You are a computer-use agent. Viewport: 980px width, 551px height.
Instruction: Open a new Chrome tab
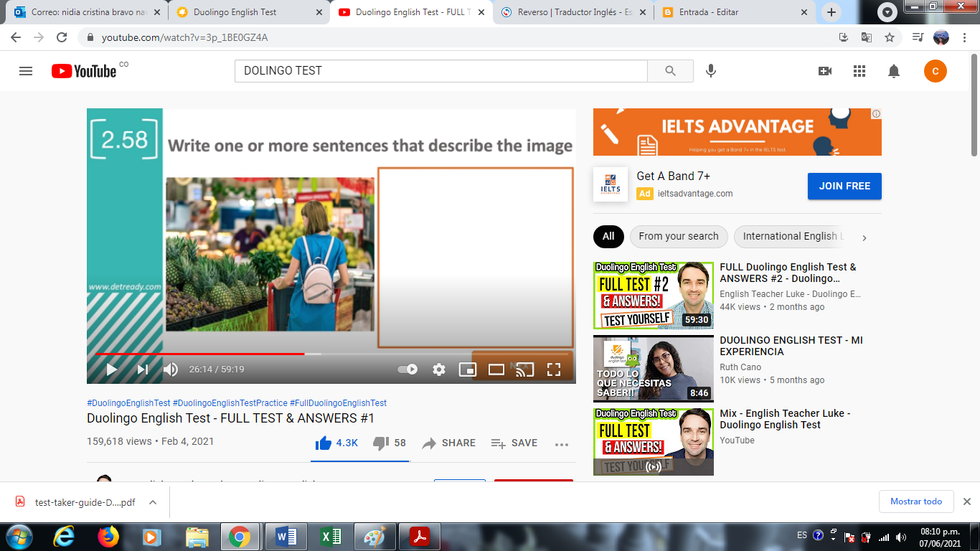coord(831,12)
